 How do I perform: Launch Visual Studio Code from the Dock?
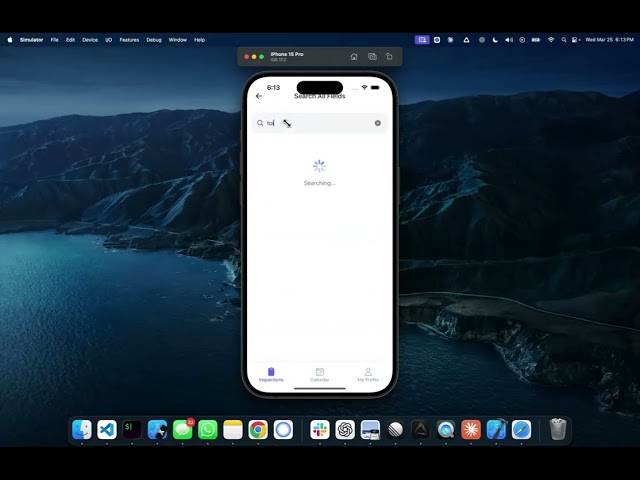pos(107,429)
